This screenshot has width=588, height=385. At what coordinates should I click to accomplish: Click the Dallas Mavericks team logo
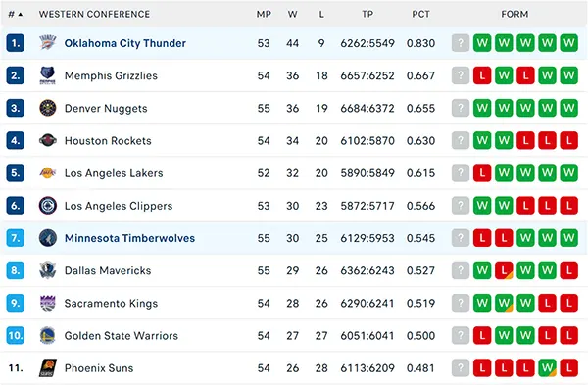[48, 270]
